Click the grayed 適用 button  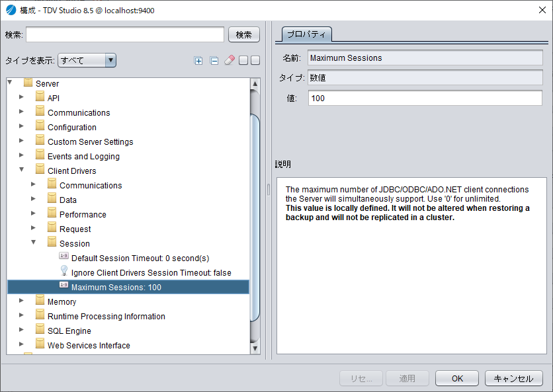[407, 378]
